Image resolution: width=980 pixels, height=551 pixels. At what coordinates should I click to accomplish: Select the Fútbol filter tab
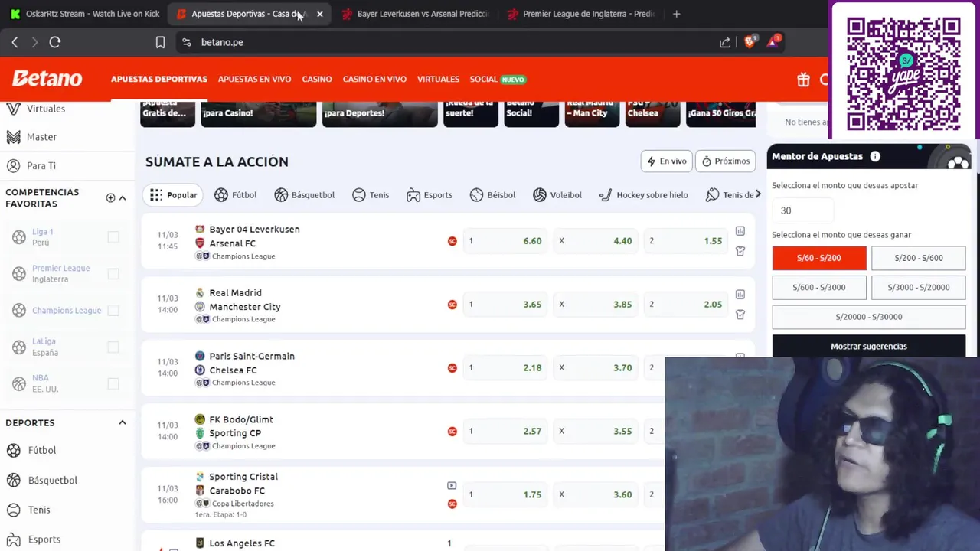point(236,195)
